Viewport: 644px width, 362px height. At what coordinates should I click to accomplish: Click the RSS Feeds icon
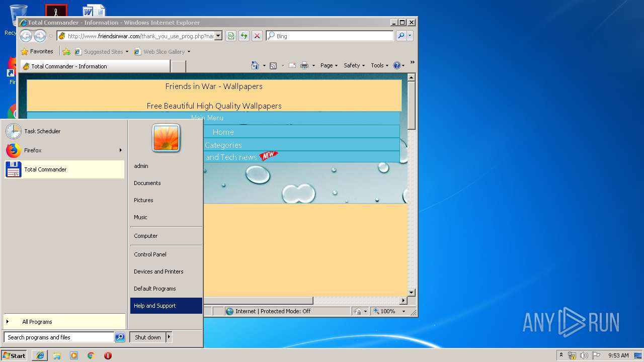[x=273, y=65]
